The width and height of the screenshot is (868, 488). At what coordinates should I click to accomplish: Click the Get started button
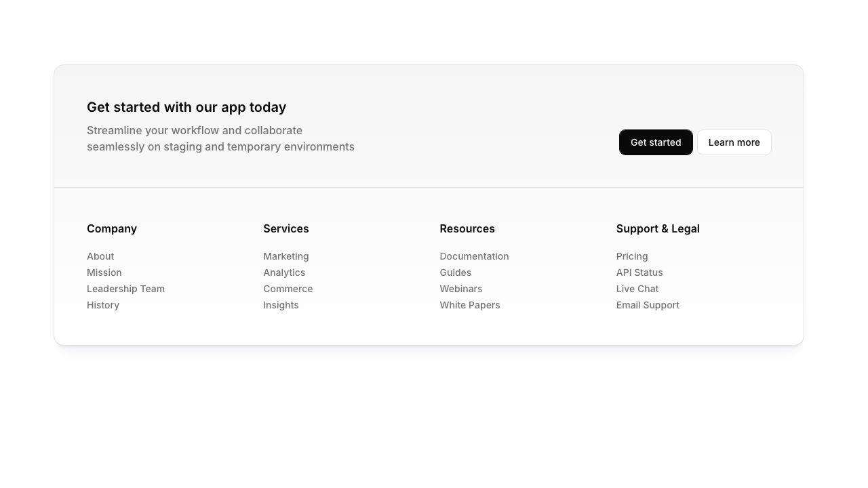(x=655, y=142)
